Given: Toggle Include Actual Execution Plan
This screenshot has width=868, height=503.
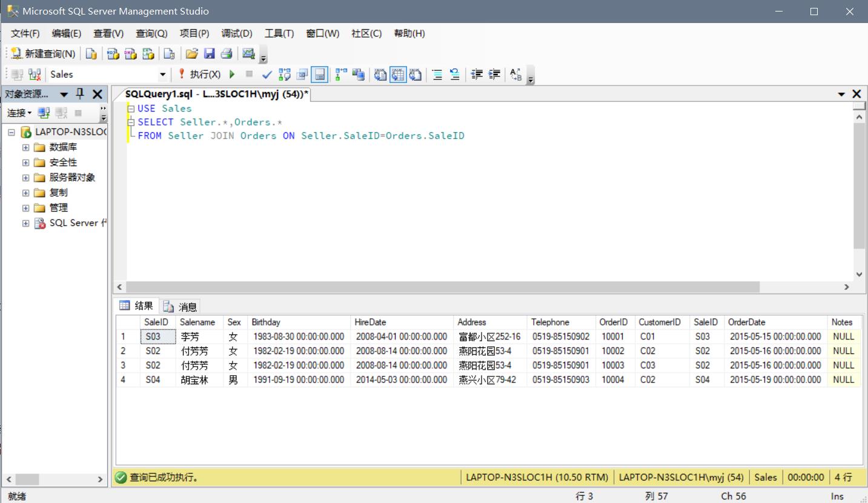Looking at the screenshot, I should (342, 75).
